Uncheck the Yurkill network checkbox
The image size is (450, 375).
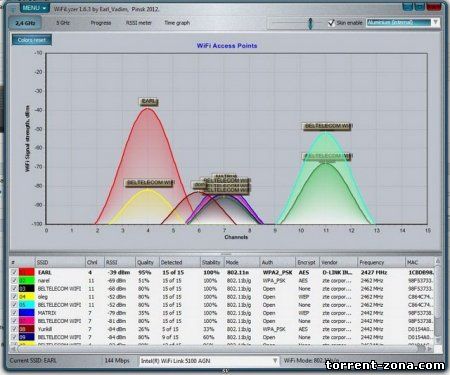pyautogui.click(x=14, y=329)
